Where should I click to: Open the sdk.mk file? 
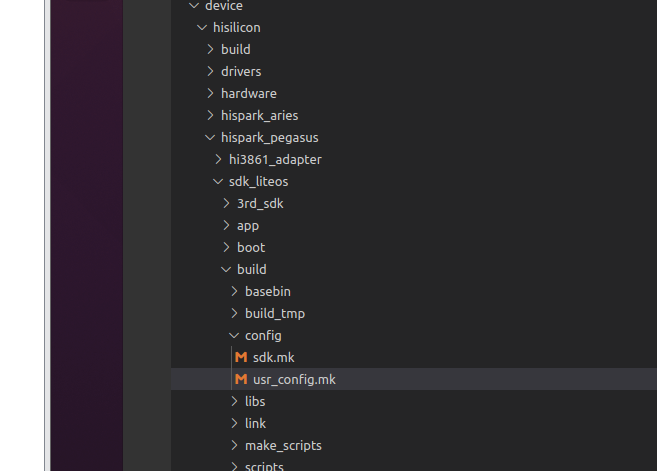(x=274, y=357)
